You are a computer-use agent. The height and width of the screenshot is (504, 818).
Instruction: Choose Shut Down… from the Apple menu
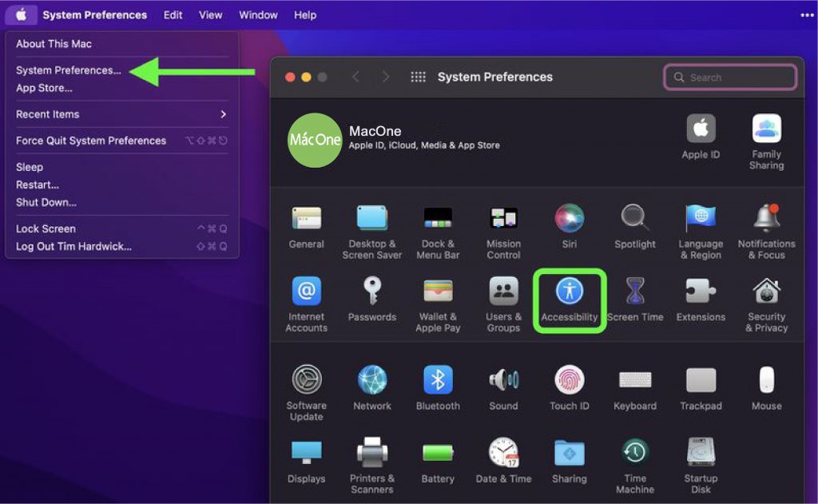pyautogui.click(x=122, y=202)
